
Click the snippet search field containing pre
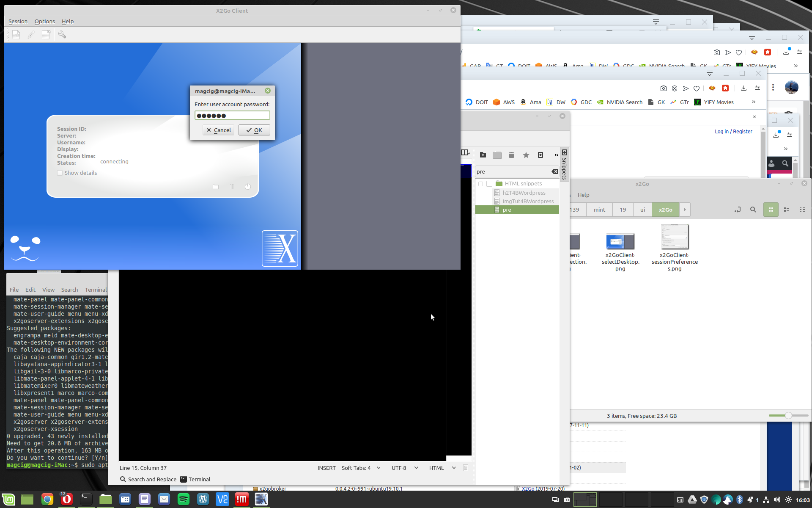[513, 171]
